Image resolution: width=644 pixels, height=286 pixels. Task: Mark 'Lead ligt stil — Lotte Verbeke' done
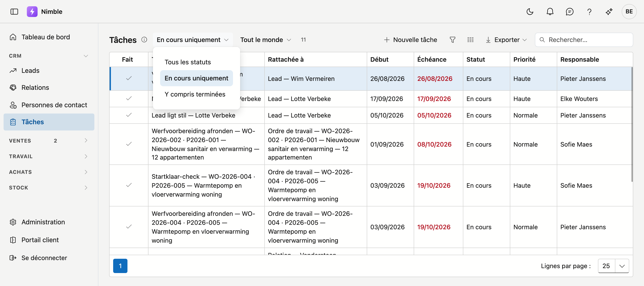pyautogui.click(x=129, y=115)
